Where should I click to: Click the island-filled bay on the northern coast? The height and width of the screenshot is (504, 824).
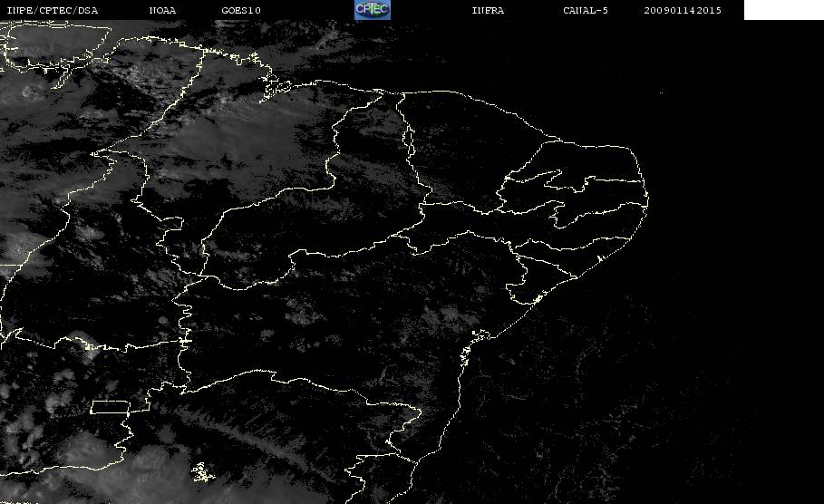tap(275, 88)
